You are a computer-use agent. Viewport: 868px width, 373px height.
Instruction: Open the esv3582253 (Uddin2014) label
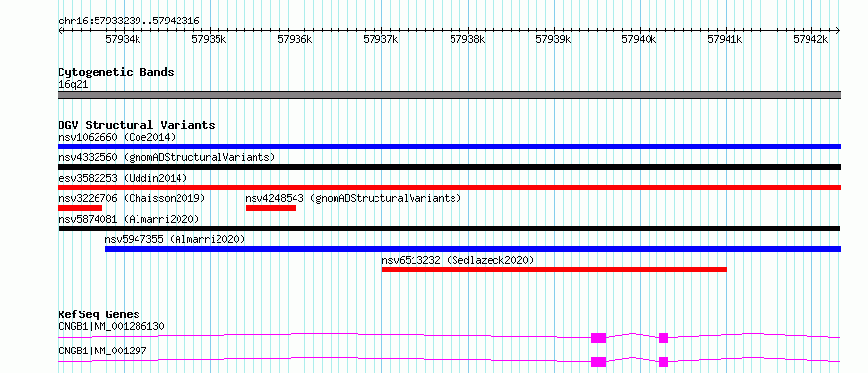point(123,178)
